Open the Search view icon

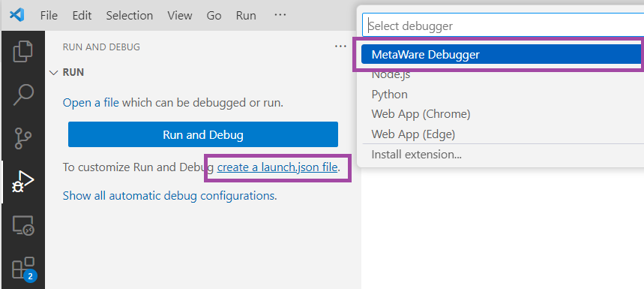[x=23, y=95]
